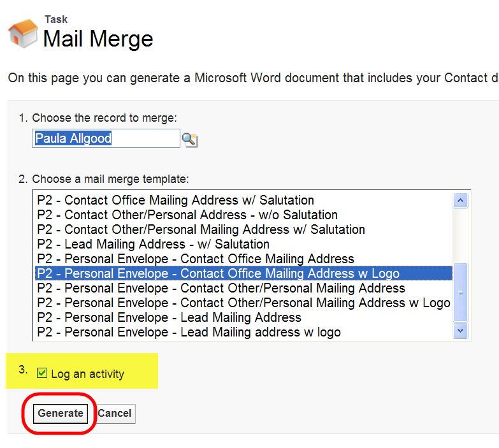Select Personal Envelope - Contact Other/Personal Mailing Address (no logo)

[x=243, y=288]
